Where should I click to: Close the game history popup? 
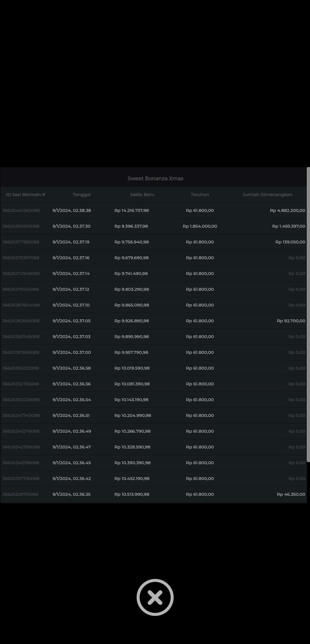[155, 597]
